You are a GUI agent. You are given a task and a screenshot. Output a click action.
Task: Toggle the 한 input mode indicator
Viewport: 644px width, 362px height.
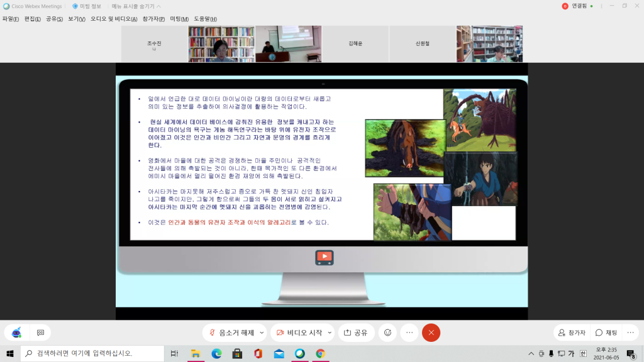(583, 353)
